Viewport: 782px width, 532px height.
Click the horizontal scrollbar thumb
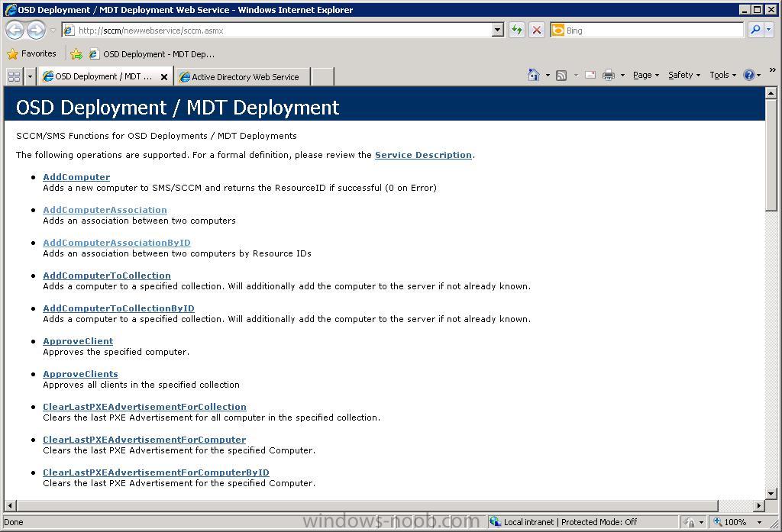point(367,505)
